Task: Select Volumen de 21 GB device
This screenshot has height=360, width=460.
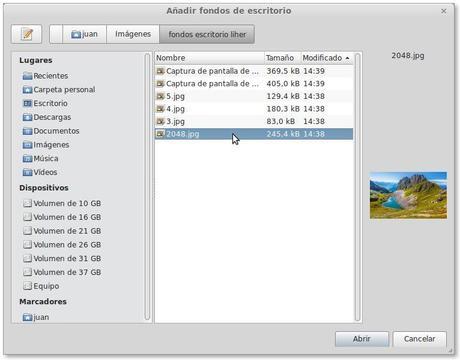Action: click(62, 231)
